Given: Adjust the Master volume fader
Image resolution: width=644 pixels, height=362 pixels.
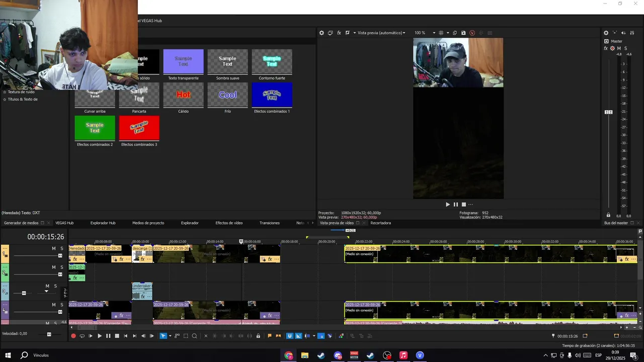Looking at the screenshot, I should [x=609, y=112].
